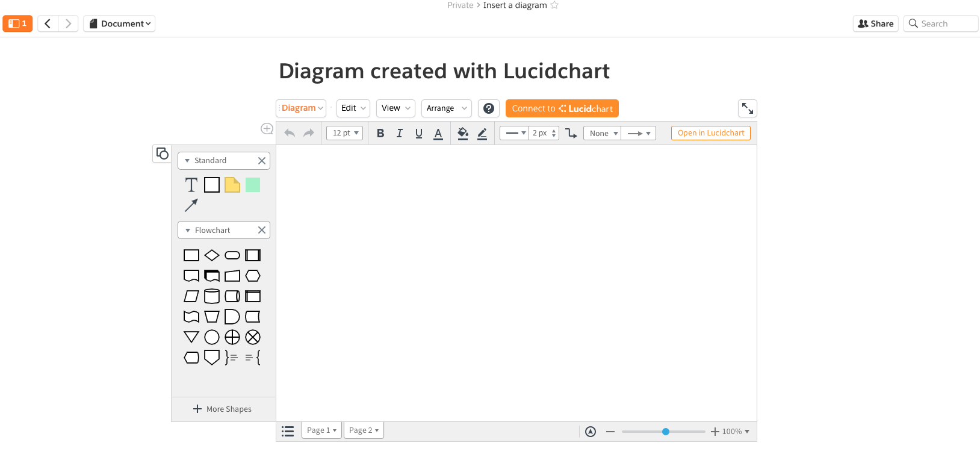
Task: Click the line shape elbow connector icon
Action: [x=571, y=133]
